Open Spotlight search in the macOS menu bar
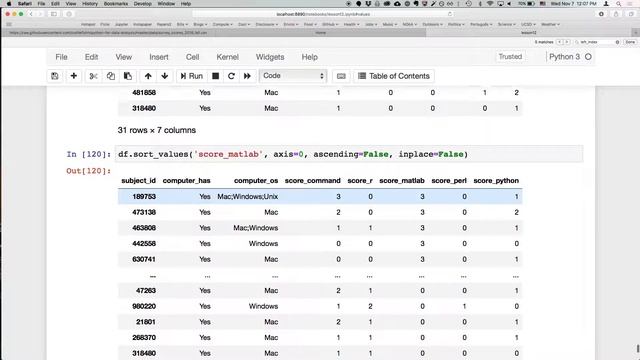The height and width of the screenshot is (360, 640). [x=619, y=4]
